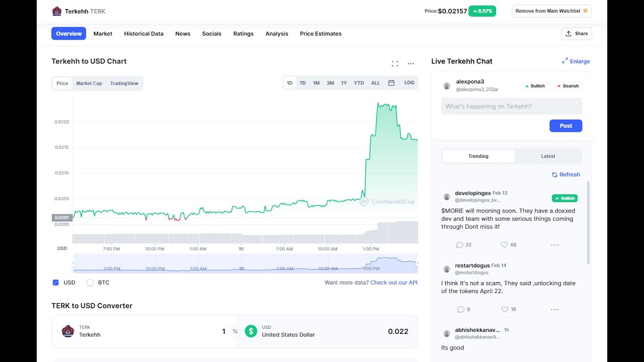Click developingex user avatar
Viewport: 644px width, 362px height.
pos(446,197)
